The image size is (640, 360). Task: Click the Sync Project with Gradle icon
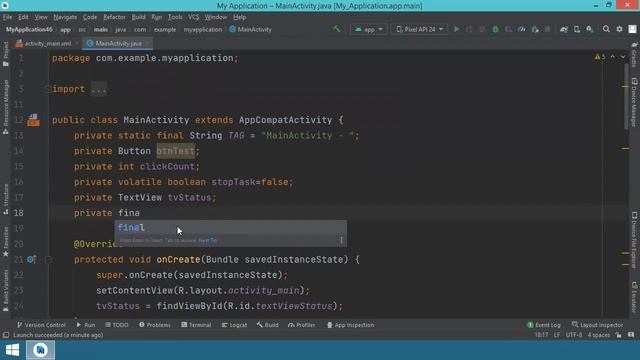(x=564, y=29)
